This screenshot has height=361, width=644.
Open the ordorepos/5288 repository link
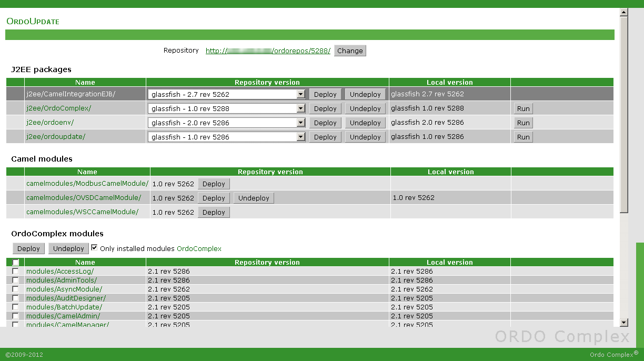[268, 51]
